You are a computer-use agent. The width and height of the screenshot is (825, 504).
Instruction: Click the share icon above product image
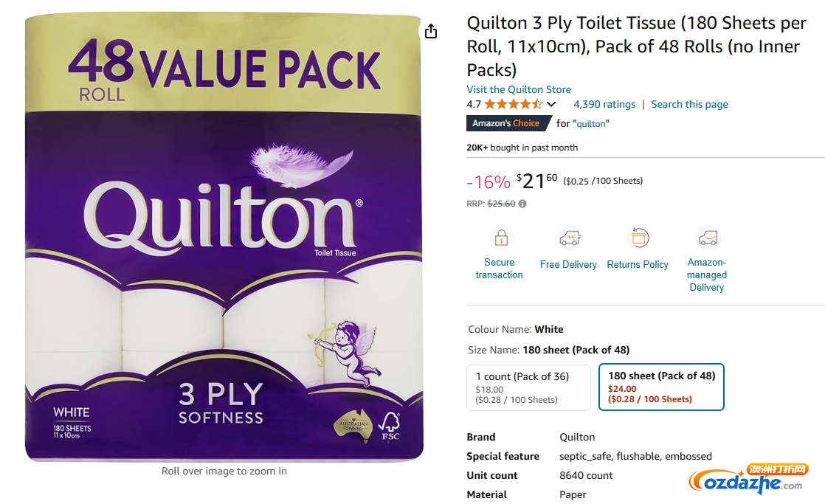click(x=431, y=32)
